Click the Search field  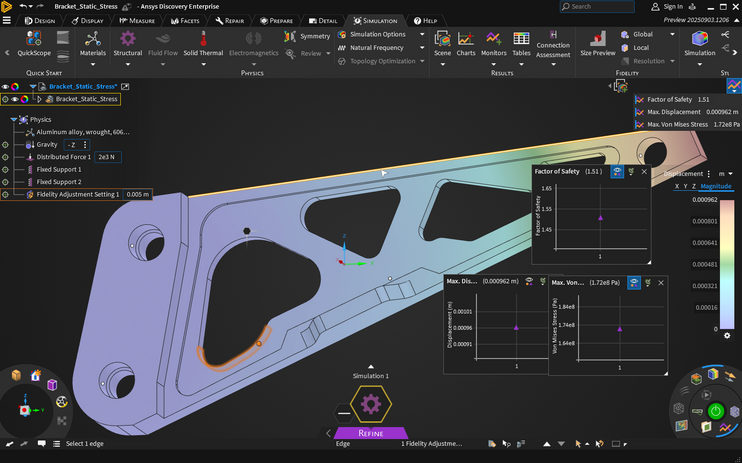(597, 7)
